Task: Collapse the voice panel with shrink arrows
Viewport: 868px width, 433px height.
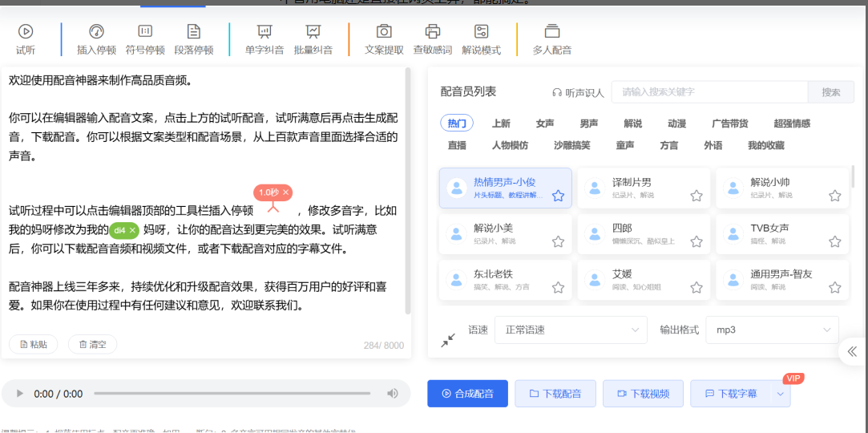Action: 448,340
